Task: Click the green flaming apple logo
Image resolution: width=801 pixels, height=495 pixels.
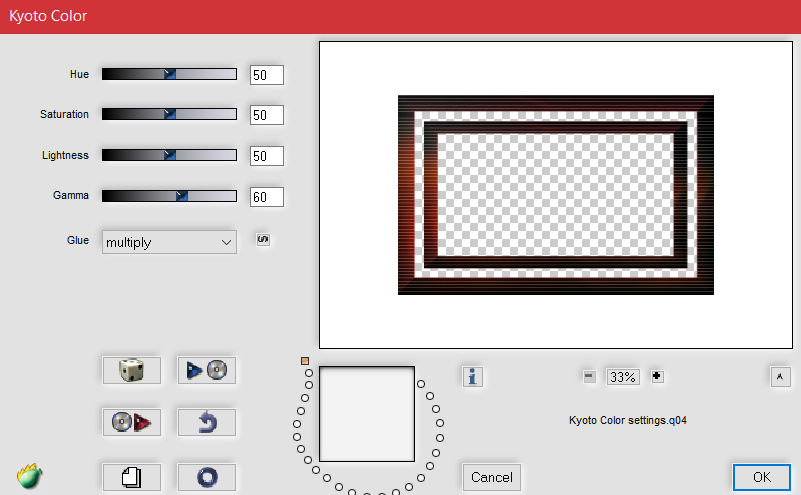Action: (30, 476)
